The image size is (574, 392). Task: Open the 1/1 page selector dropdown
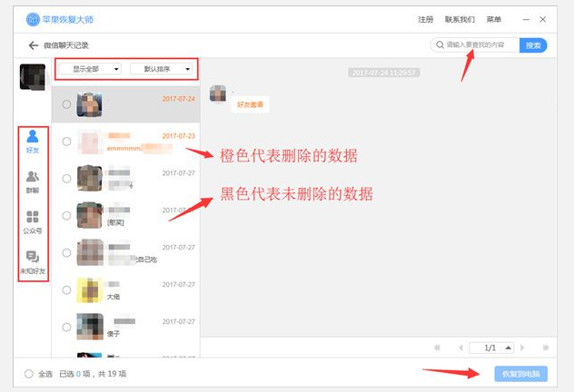(491, 348)
